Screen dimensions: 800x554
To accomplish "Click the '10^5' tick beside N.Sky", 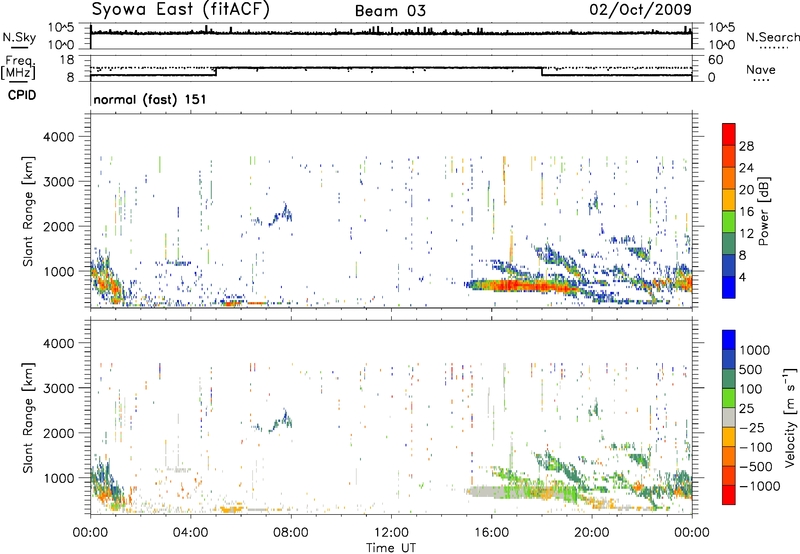I will (61, 27).
